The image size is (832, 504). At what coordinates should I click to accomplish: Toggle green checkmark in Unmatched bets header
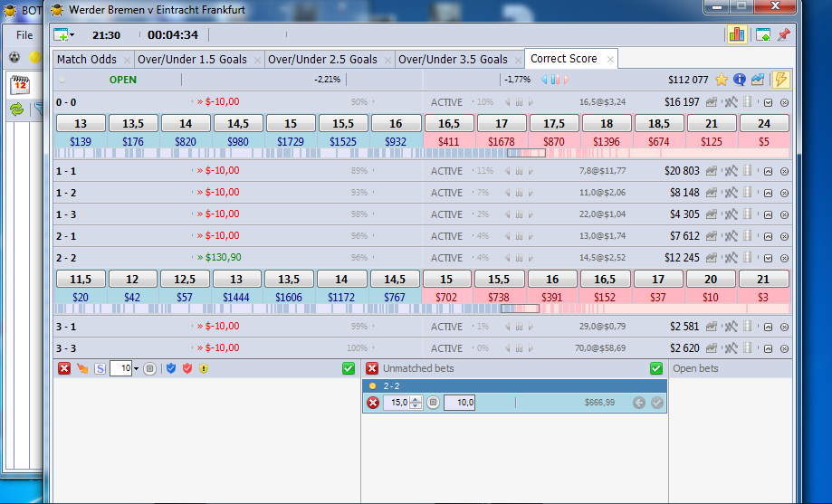[x=655, y=368]
